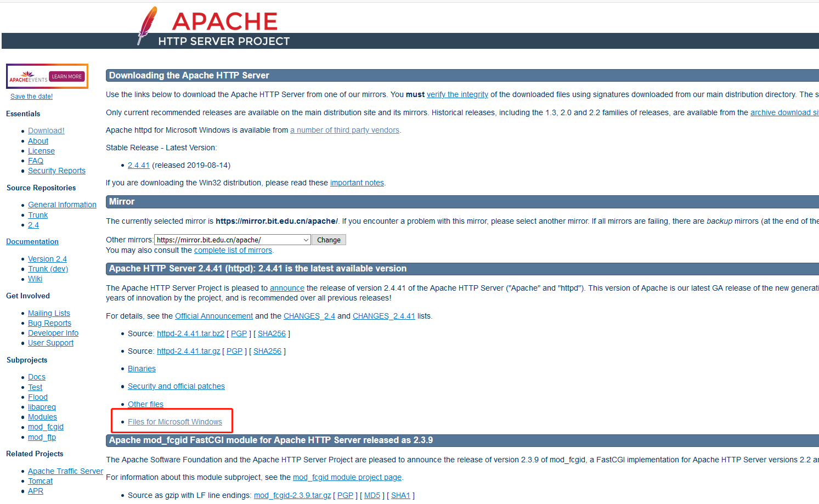Open Bug Reports link
Viewport: 819px width, 504px height.
click(49, 323)
